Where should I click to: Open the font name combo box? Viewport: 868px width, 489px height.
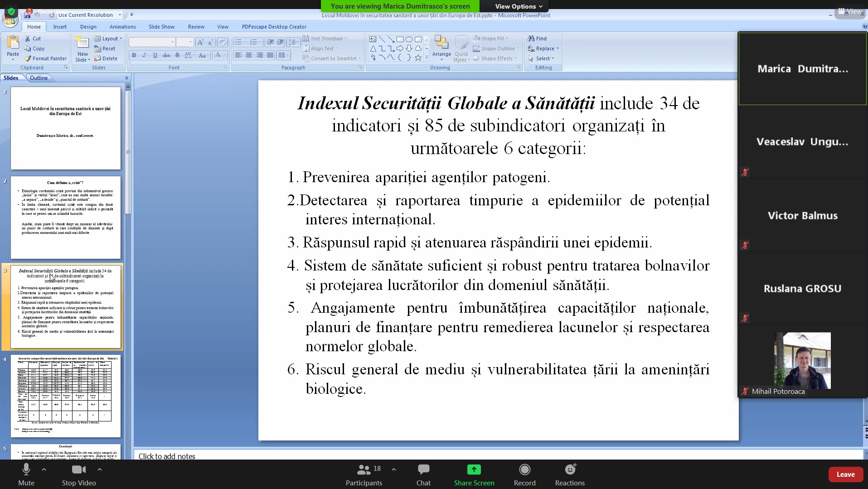152,42
